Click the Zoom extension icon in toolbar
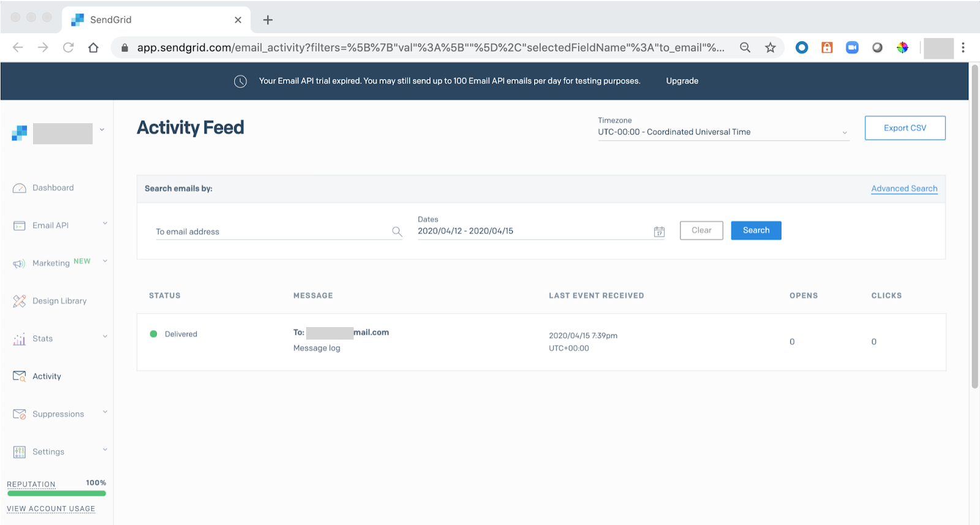 point(852,48)
